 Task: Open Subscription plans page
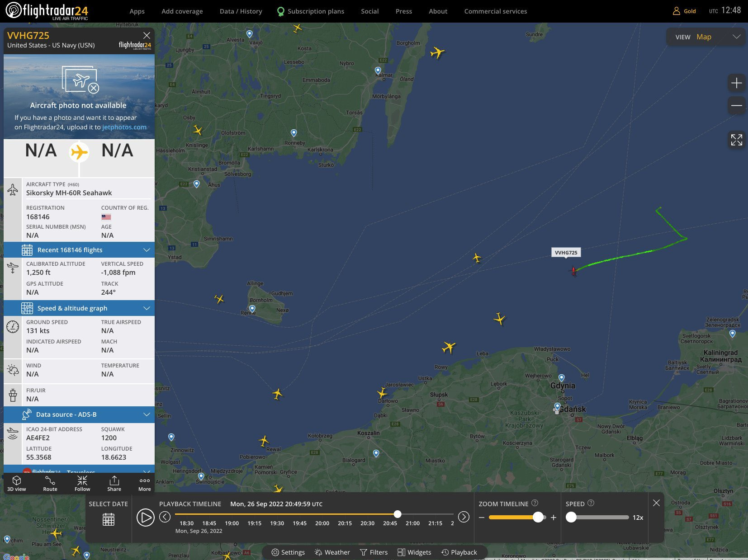tap(311, 11)
